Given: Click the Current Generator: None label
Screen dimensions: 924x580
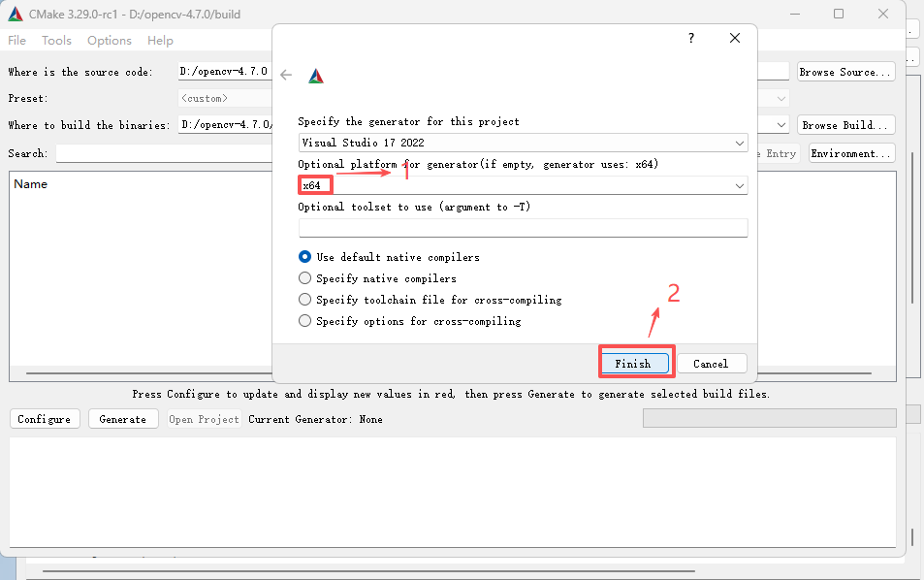Looking at the screenshot, I should pyautogui.click(x=315, y=419).
